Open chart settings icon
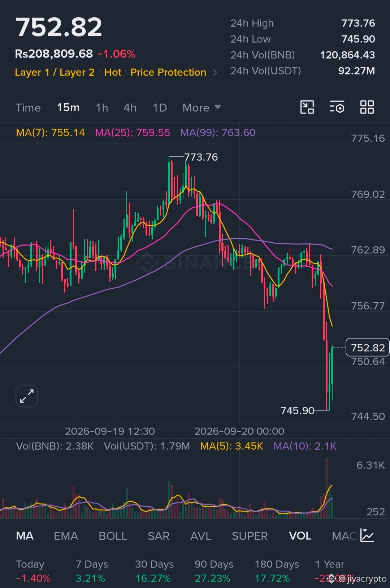 [337, 107]
